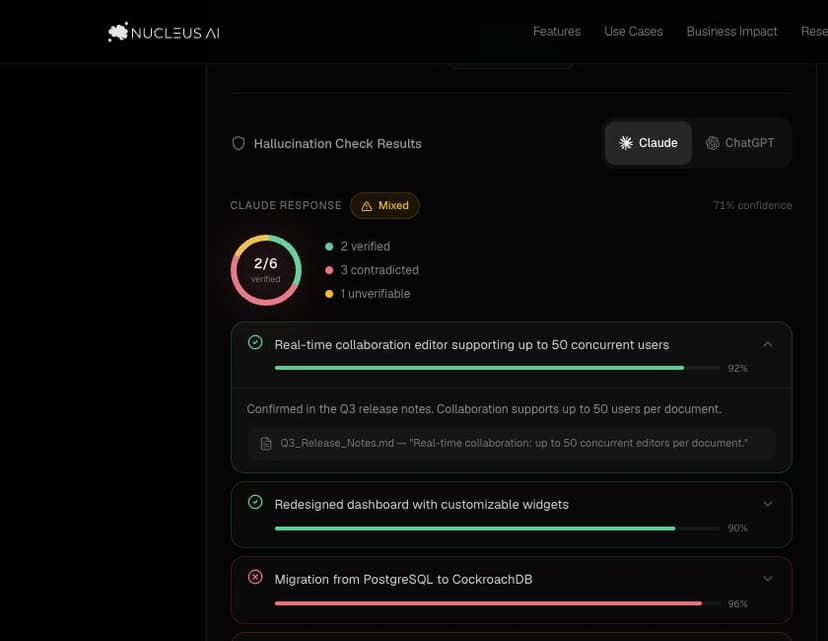Click the 71% confidence text
This screenshot has width=828, height=641.
[752, 205]
